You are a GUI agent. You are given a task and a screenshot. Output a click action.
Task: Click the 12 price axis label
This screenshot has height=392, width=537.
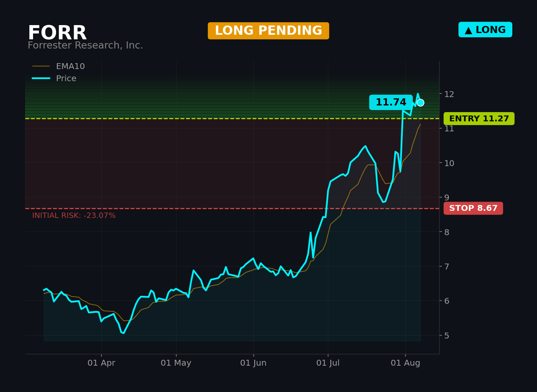click(x=449, y=94)
